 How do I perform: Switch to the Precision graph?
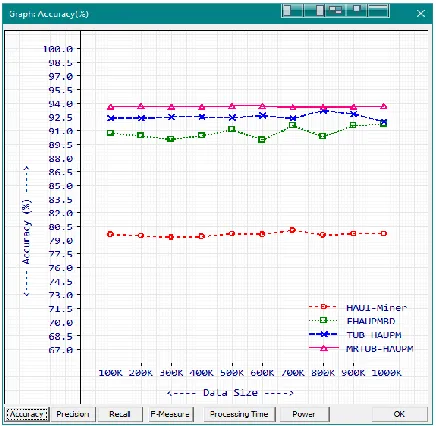coord(72,414)
